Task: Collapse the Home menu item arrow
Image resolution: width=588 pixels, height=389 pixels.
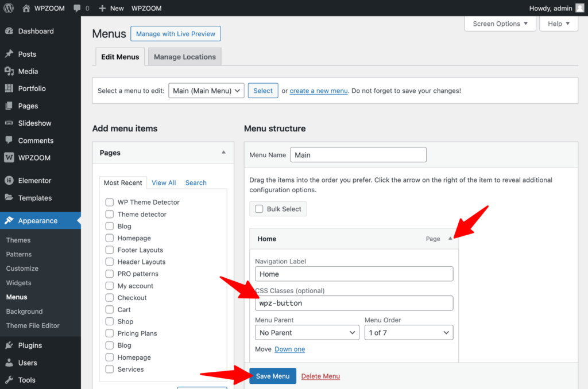Action: pos(450,239)
